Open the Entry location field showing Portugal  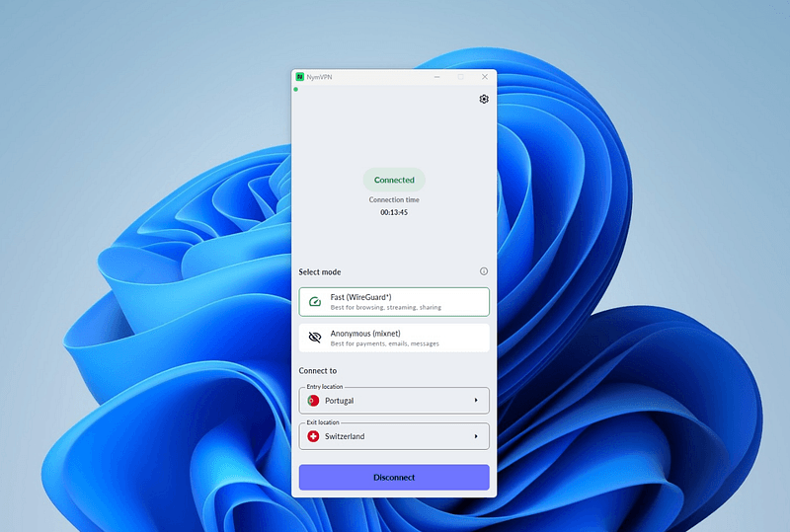click(x=394, y=401)
